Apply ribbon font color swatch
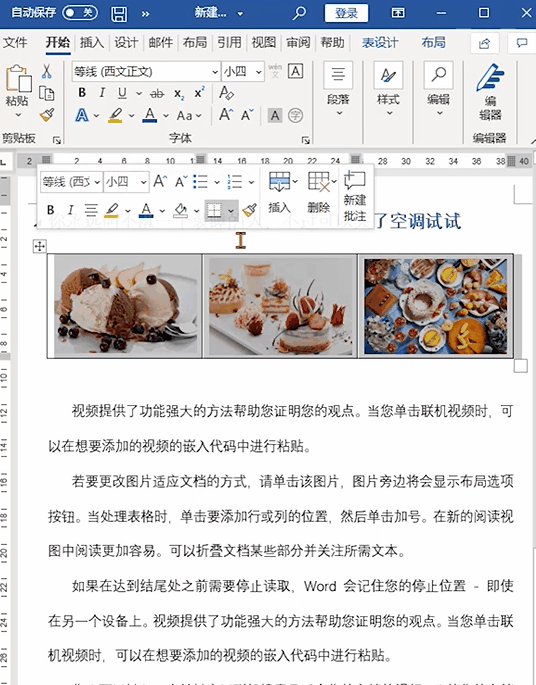Image resolution: width=536 pixels, height=685 pixels. click(x=149, y=115)
